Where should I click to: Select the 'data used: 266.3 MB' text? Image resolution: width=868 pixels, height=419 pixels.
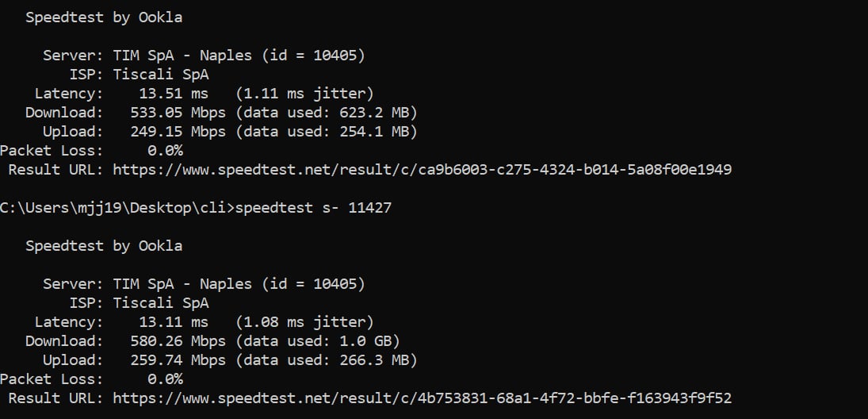tap(326, 360)
